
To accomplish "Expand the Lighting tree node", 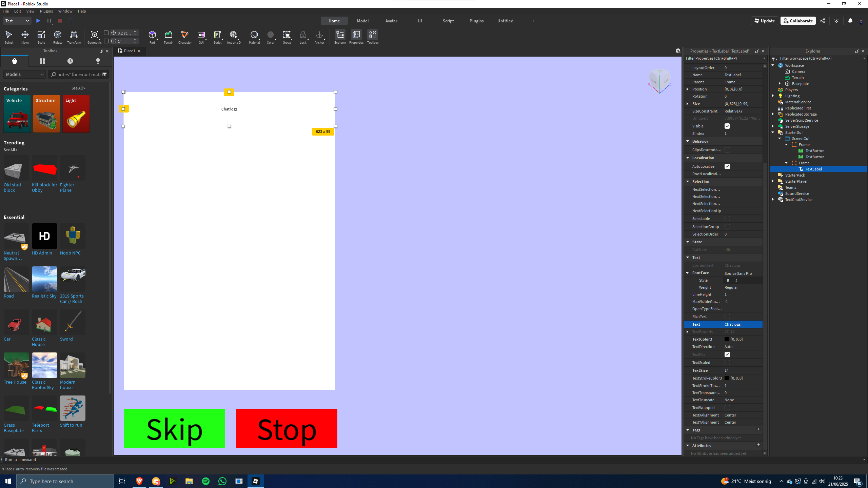I will click(773, 96).
